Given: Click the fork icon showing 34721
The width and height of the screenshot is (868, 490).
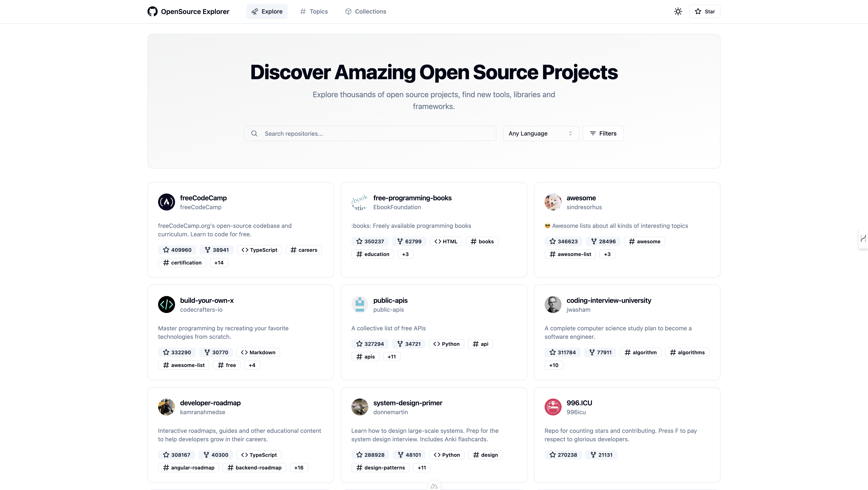Looking at the screenshot, I should (x=400, y=344).
